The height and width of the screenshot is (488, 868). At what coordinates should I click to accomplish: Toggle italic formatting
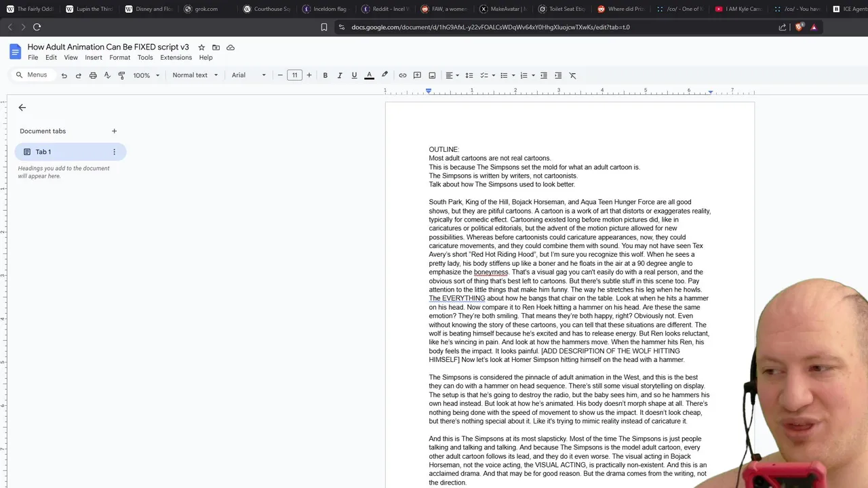(x=340, y=75)
